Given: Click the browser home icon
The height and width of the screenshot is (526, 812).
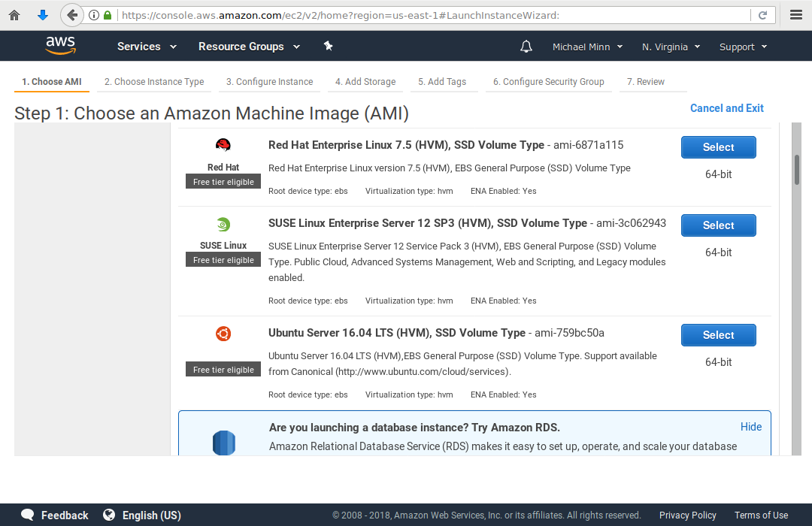Looking at the screenshot, I should coord(14,15).
